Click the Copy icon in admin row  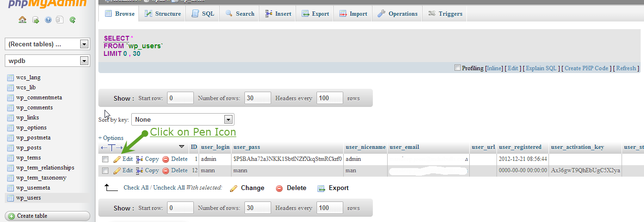tap(139, 159)
